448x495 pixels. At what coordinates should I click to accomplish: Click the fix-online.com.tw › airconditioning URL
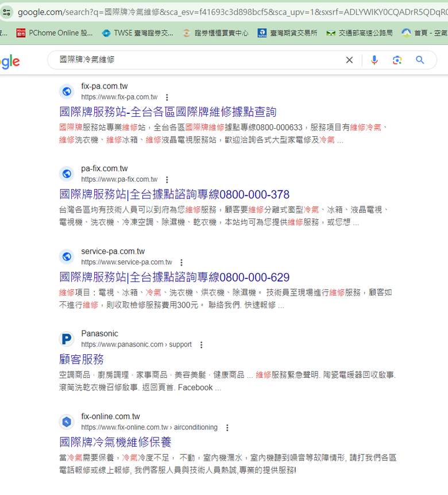click(x=149, y=427)
